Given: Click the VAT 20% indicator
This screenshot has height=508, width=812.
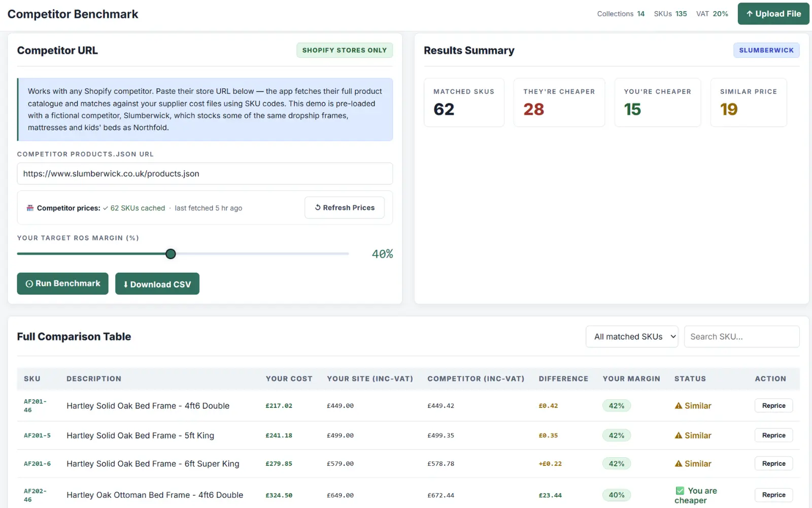Looking at the screenshot, I should tap(712, 14).
